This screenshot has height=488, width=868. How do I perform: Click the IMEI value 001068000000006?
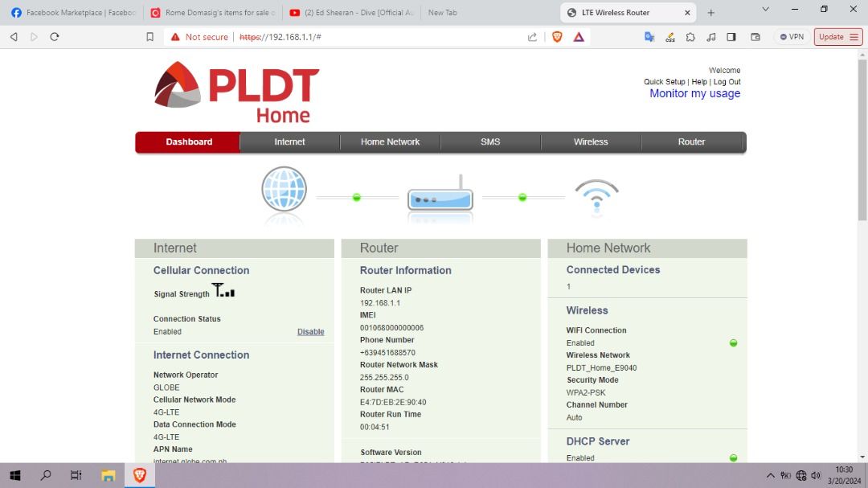coord(391,328)
